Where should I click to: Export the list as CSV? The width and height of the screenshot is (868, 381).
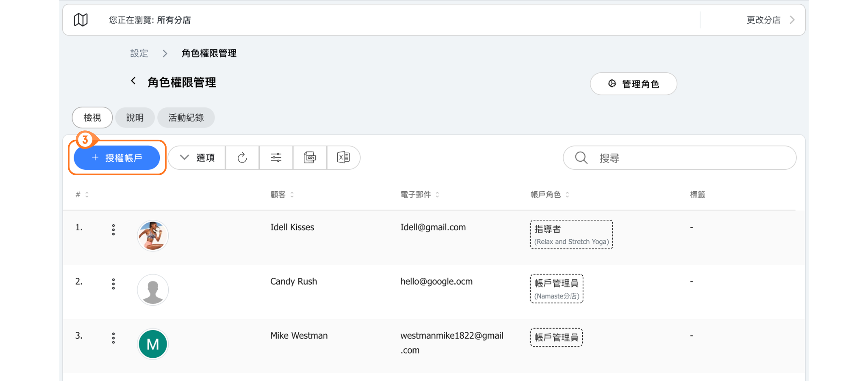[x=310, y=158]
